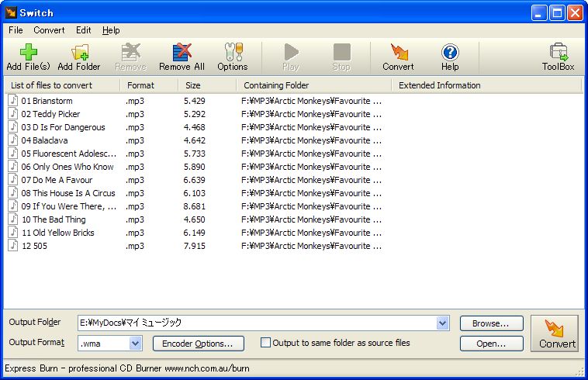Click the size value 8.681
Screen dimensions: 588x380
coord(194,206)
